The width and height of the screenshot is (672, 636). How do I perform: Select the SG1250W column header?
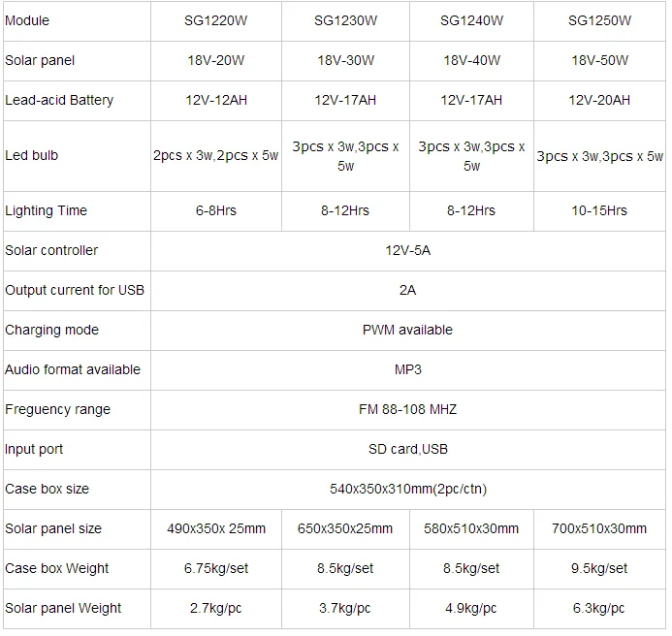pos(599,20)
